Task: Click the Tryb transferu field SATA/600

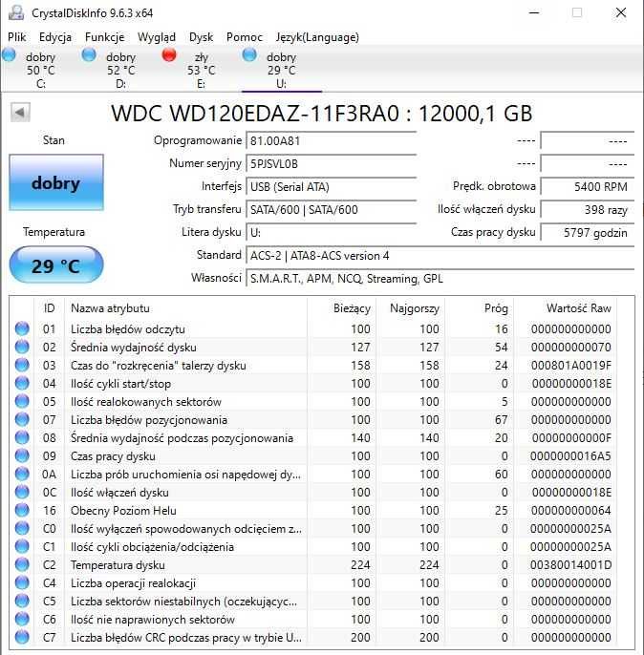Action: [x=332, y=210]
